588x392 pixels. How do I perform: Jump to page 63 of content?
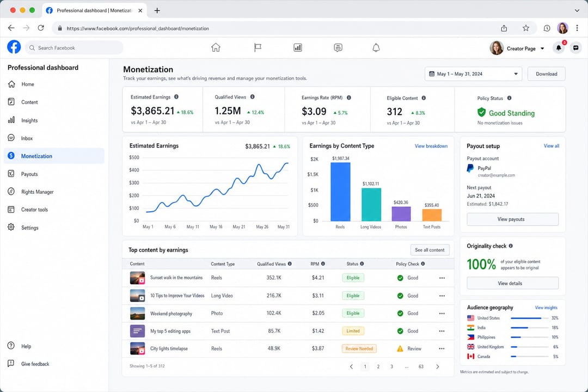point(421,366)
